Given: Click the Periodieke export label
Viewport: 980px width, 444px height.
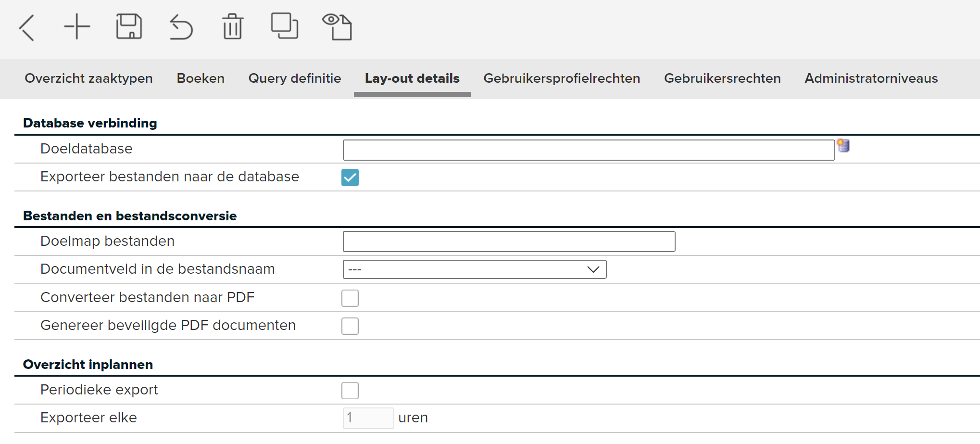Looking at the screenshot, I should coord(99,390).
